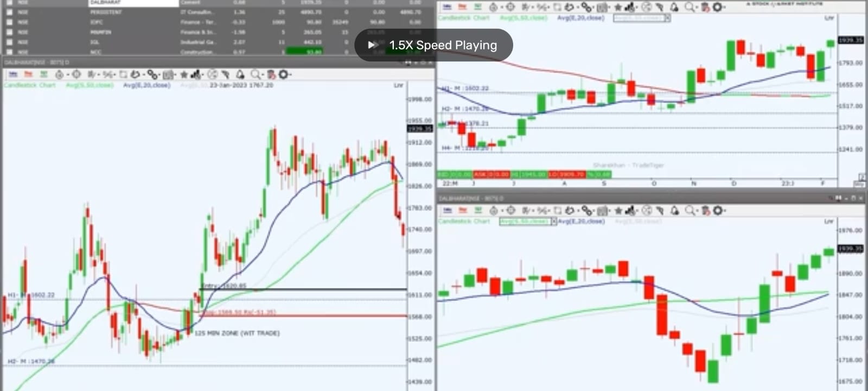Open the dropdown arrow beside left chart zoom magnifier

pos(263,74)
